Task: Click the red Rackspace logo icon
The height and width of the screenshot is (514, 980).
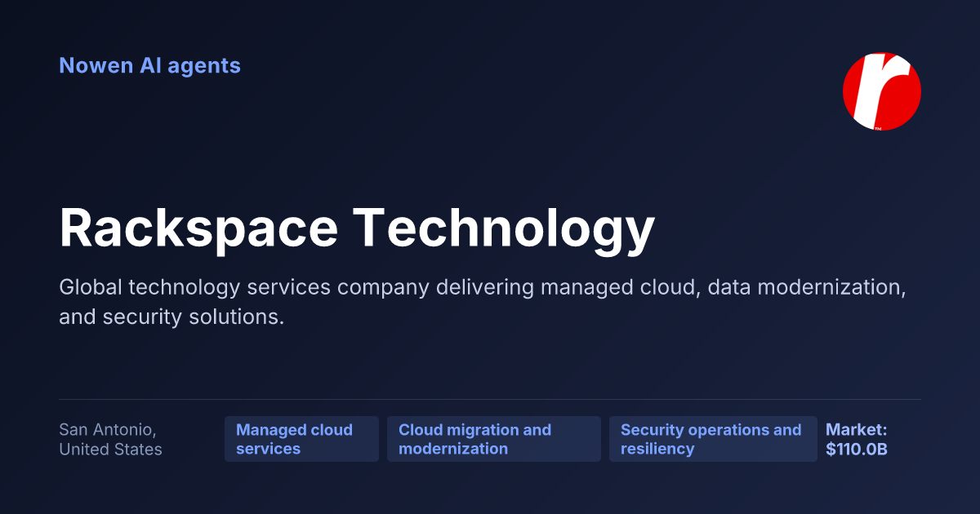Action: (882, 91)
